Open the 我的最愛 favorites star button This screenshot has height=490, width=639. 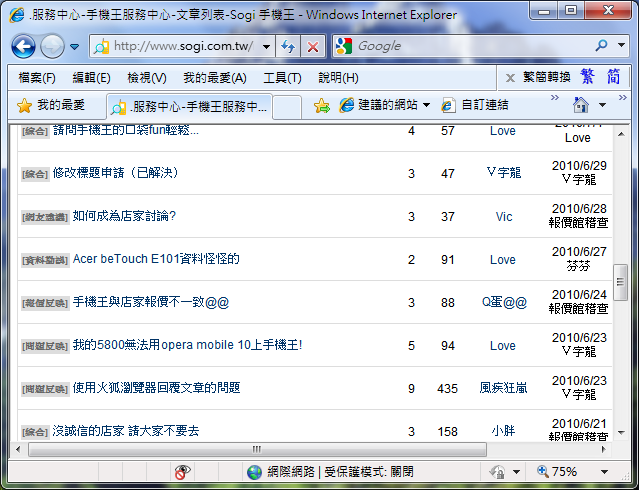point(52,105)
